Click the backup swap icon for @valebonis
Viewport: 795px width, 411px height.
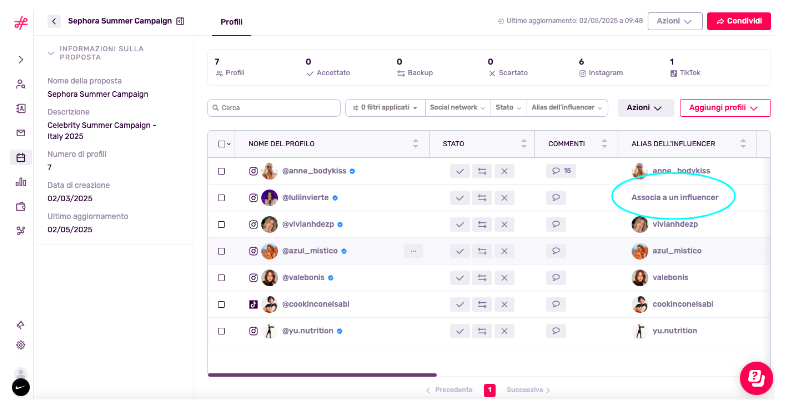482,278
